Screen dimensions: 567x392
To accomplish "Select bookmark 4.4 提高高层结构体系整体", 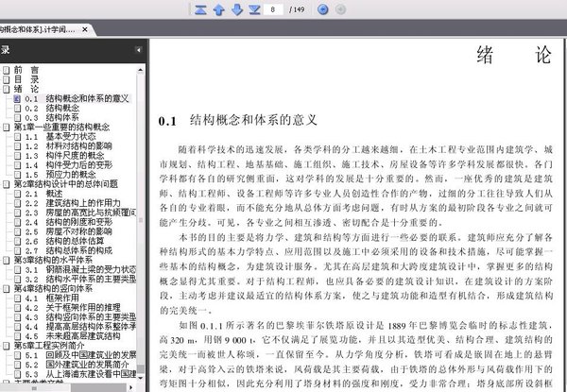I will [80, 327].
